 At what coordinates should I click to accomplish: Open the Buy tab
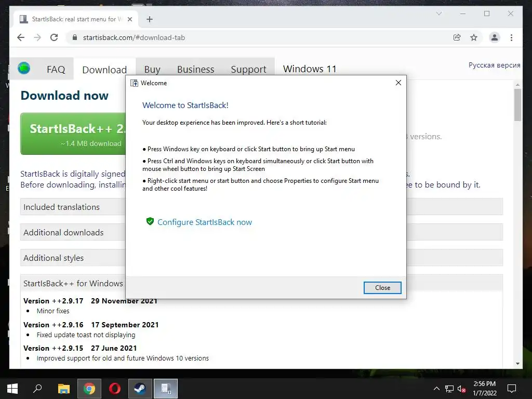click(x=152, y=70)
